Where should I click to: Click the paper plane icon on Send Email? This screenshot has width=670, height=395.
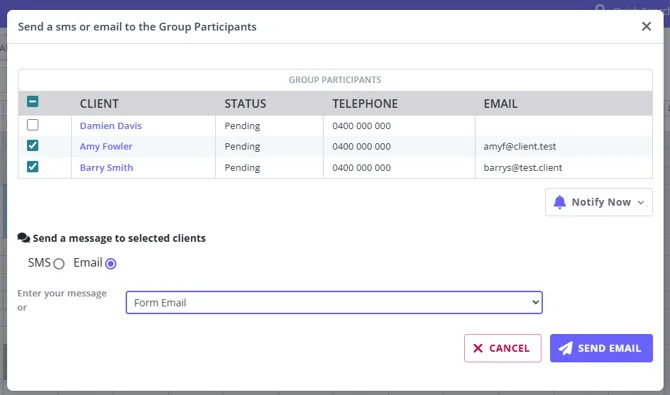[x=565, y=348]
